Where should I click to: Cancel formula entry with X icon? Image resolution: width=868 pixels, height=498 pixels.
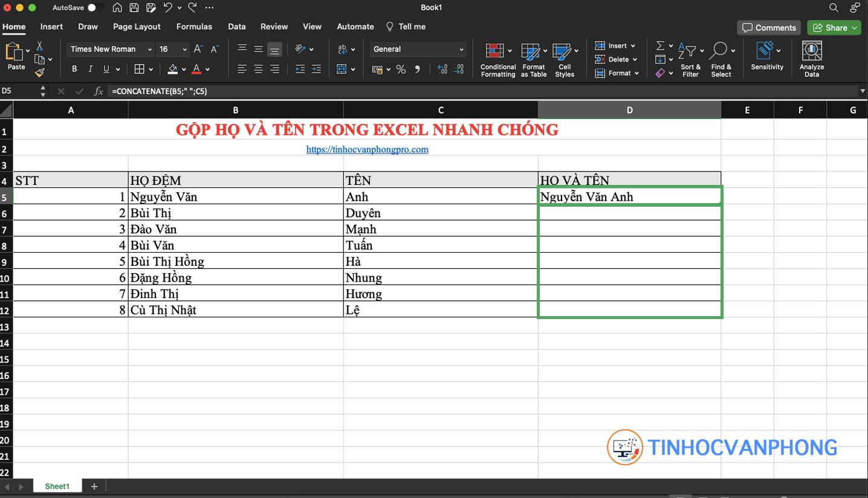point(60,91)
